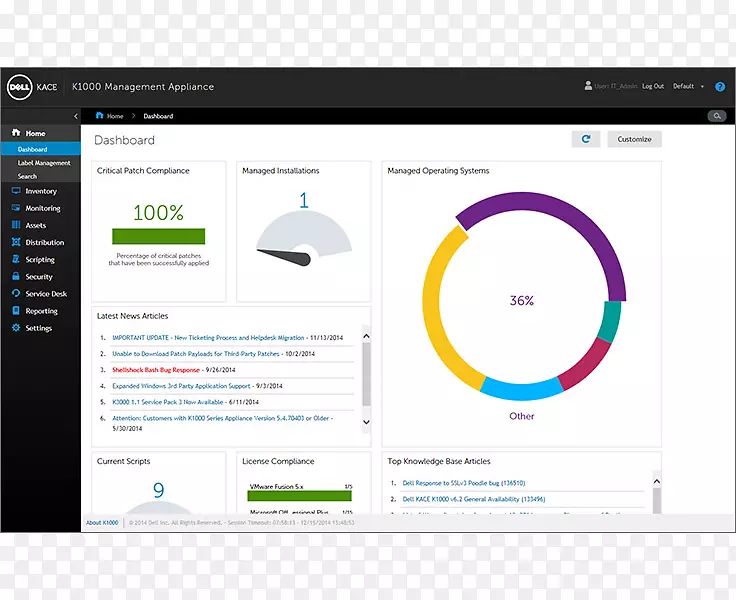This screenshot has height=600, width=736.
Task: Click the search magnifier button
Action: pyautogui.click(x=717, y=116)
